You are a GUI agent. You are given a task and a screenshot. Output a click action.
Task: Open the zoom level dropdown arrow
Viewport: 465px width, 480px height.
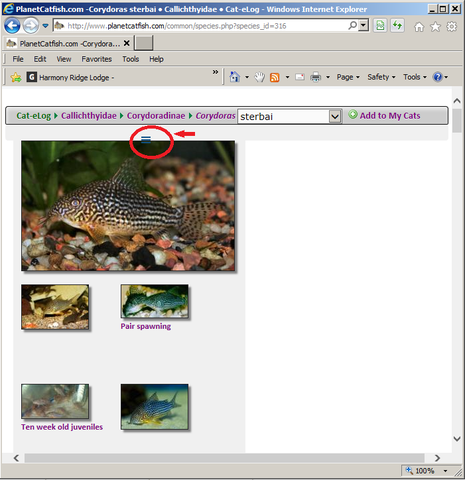(x=446, y=471)
